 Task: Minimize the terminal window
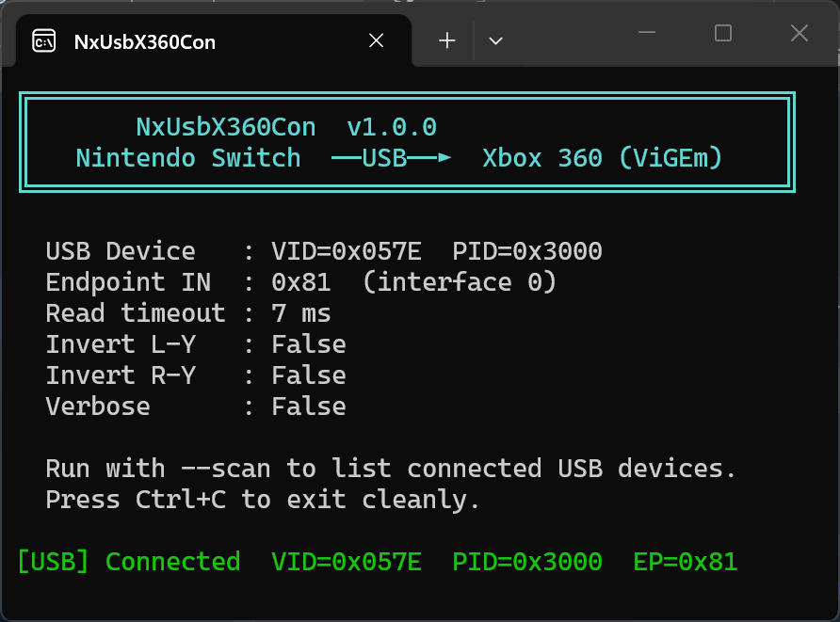647,33
